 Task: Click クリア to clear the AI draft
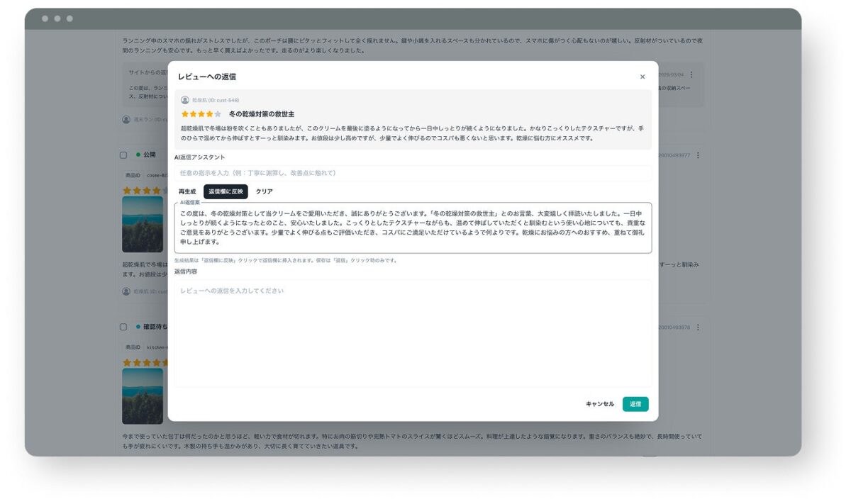(264, 191)
